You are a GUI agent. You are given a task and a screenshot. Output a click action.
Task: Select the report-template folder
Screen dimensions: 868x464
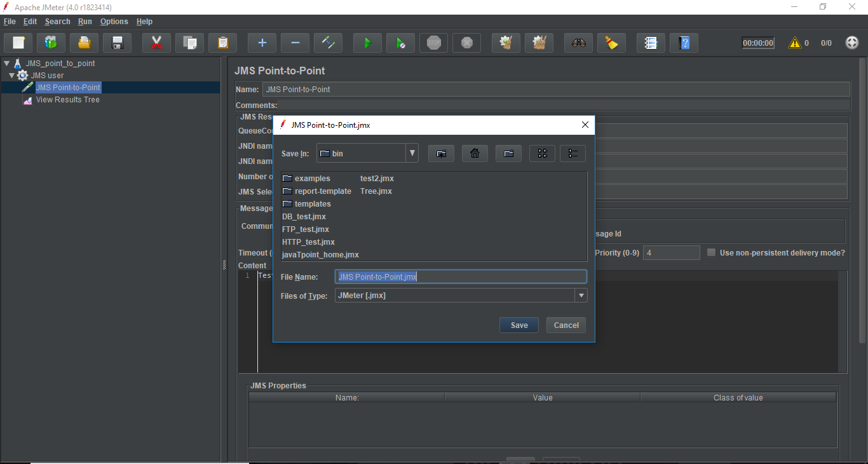pyautogui.click(x=316, y=191)
